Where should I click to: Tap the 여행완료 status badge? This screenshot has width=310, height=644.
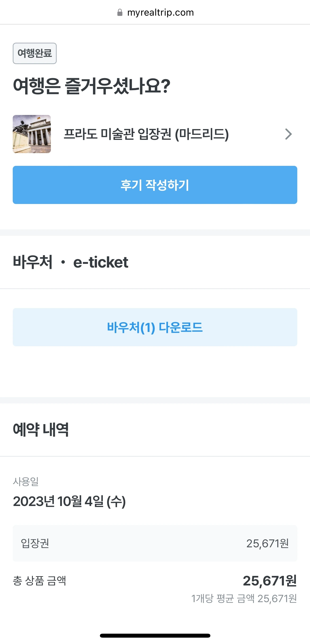click(35, 53)
